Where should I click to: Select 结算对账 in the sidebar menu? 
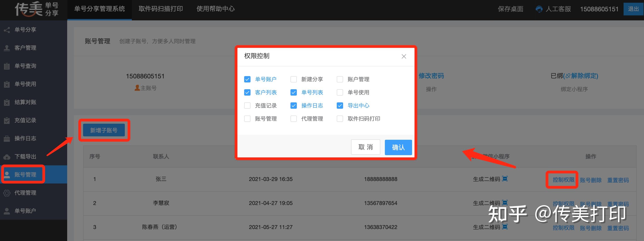tap(34, 102)
